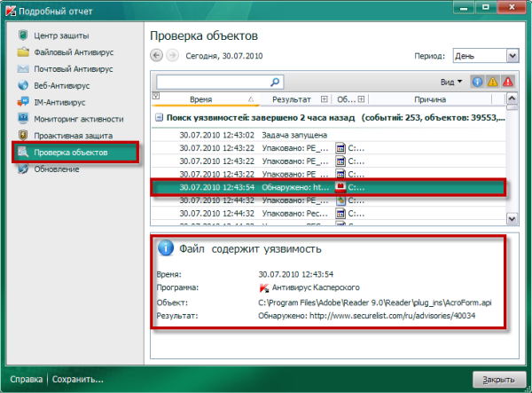Screen dimensions: 532x393
Task: Click the file icon in 12:43:54 row
Action: coord(340,187)
